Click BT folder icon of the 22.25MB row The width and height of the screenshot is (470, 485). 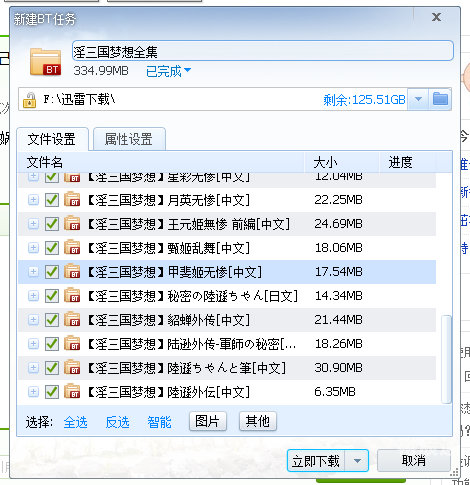pos(72,199)
